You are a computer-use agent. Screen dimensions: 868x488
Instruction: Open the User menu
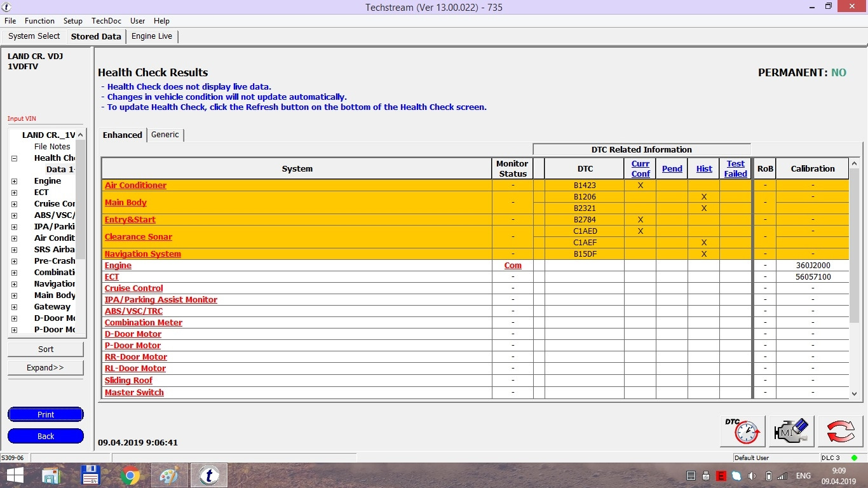pos(138,21)
